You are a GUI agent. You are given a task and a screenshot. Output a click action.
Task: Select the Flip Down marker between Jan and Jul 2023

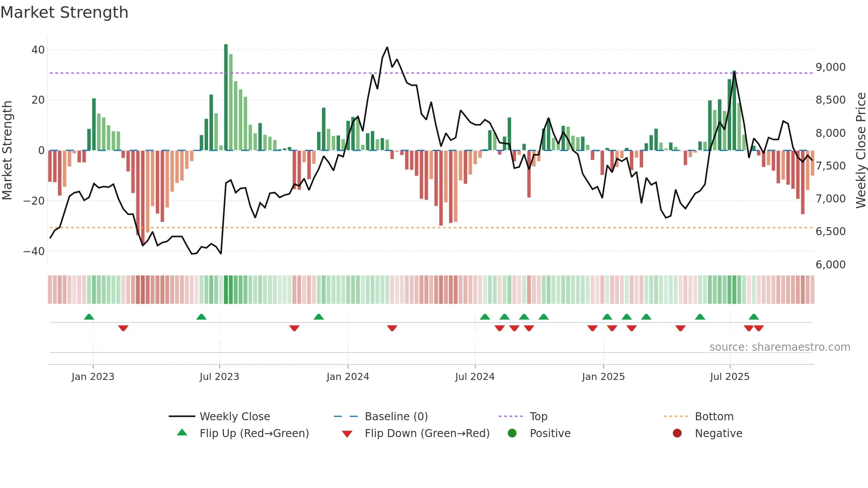123,328
